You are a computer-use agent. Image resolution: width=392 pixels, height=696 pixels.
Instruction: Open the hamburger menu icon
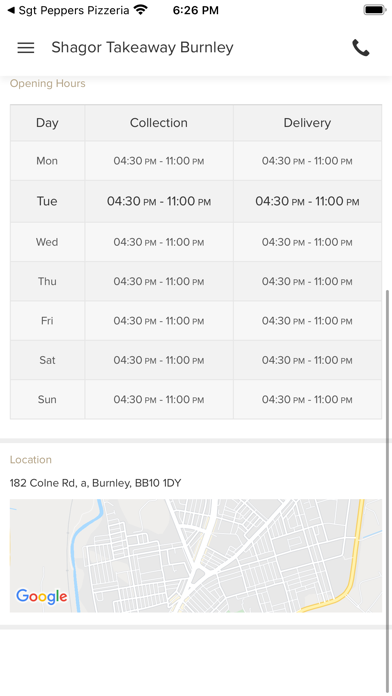26,48
